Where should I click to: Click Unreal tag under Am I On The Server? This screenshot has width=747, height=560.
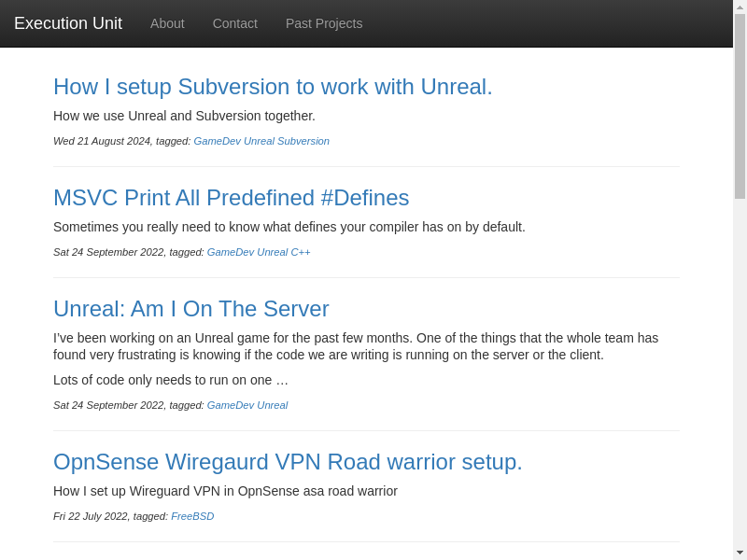point(272,405)
